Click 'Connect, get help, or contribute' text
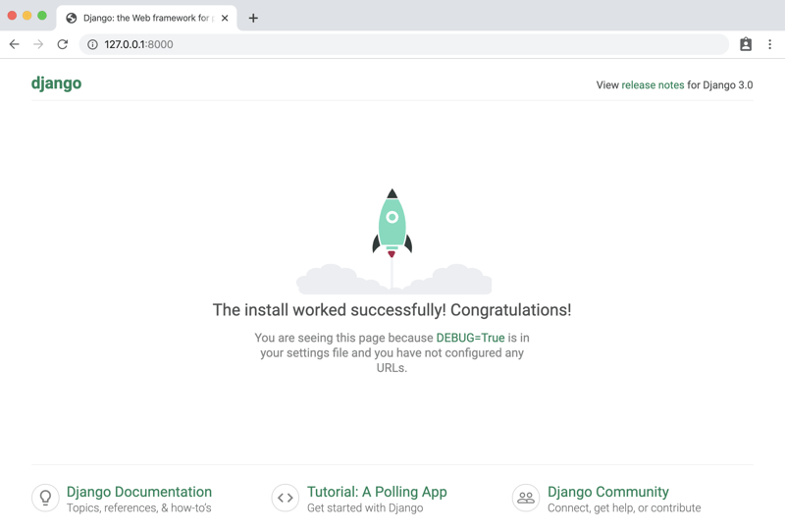This screenshot has height=532, width=785. tap(624, 508)
